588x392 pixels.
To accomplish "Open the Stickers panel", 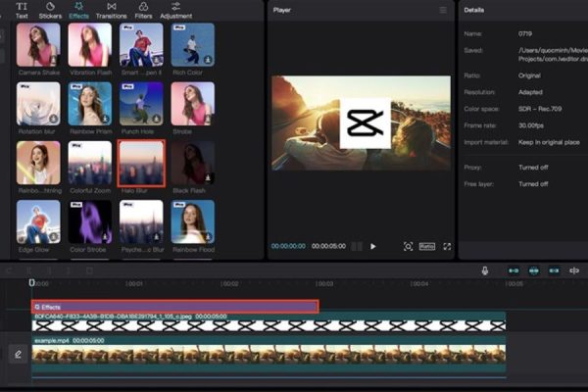I will click(x=48, y=11).
